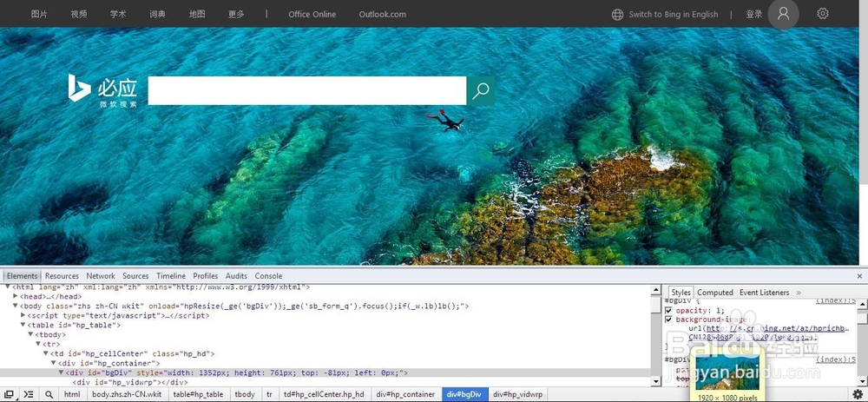Close the DevTools panel with the X
The width and height of the screenshot is (868, 402).
859,276
